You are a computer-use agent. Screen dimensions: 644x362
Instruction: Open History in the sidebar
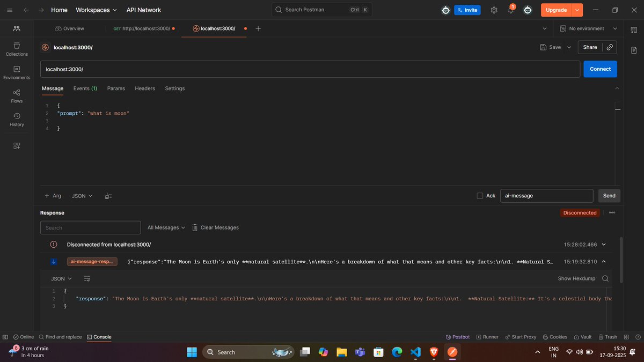(x=17, y=120)
